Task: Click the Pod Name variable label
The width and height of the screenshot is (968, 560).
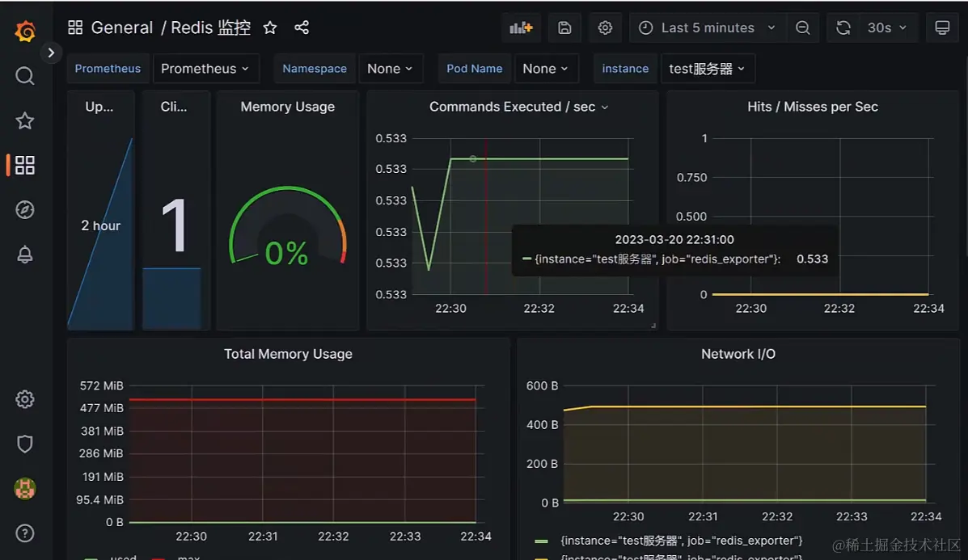Action: click(474, 69)
